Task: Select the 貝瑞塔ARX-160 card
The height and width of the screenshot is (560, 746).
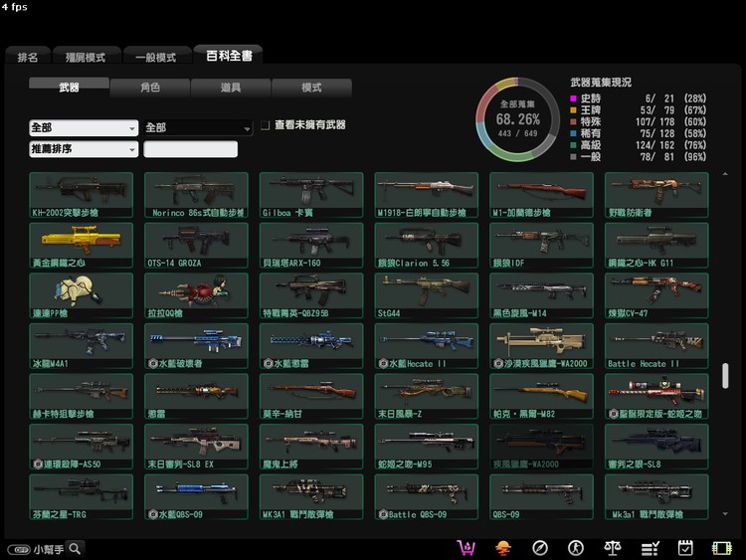Action: tap(311, 246)
